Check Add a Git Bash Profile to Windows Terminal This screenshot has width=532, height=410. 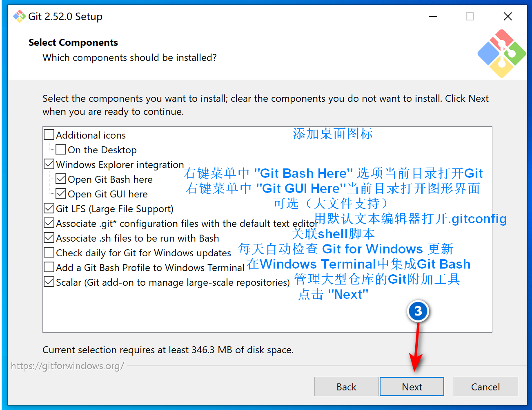tap(49, 267)
